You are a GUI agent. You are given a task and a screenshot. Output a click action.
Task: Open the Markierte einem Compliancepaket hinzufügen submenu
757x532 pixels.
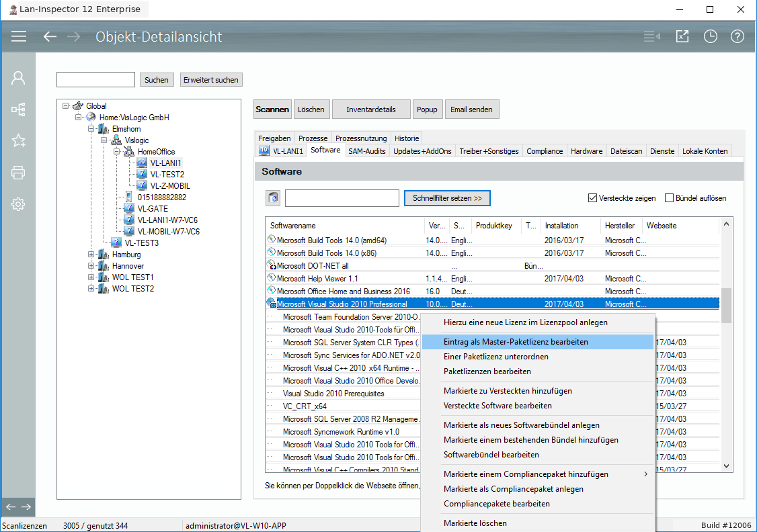coord(538,474)
